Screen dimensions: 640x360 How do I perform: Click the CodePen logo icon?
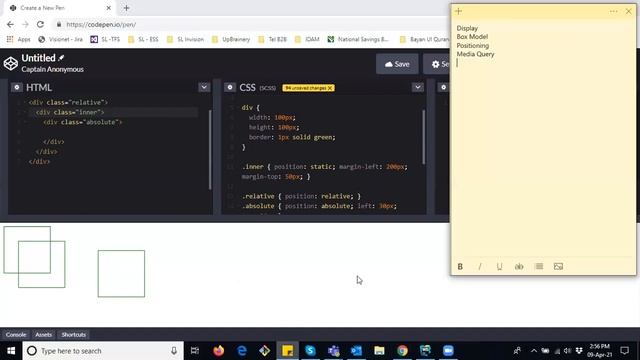click(11, 64)
